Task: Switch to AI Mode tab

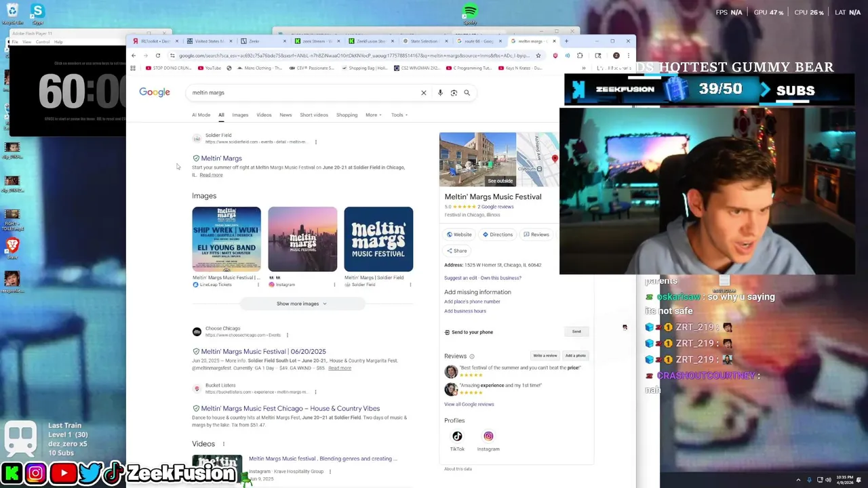Action: click(201, 115)
